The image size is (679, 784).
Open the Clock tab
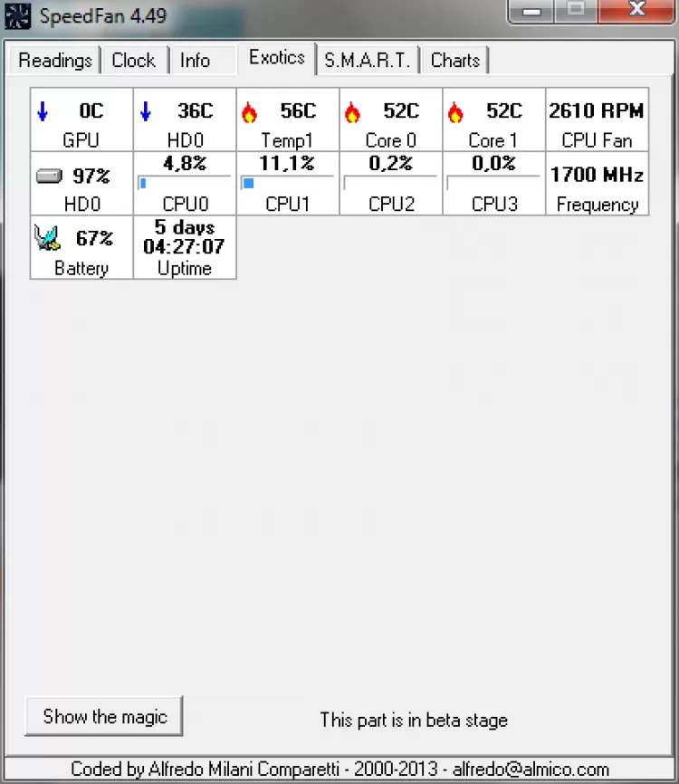[133, 61]
